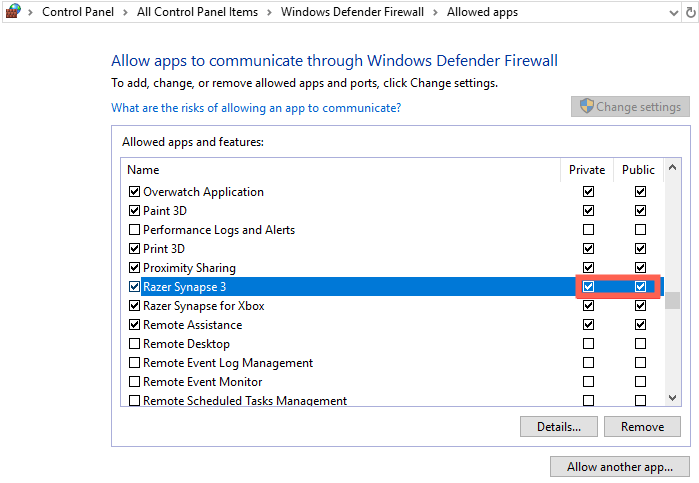Toggle Remote Assistance Public checkbox
This screenshot has width=699, height=483.
641,324
